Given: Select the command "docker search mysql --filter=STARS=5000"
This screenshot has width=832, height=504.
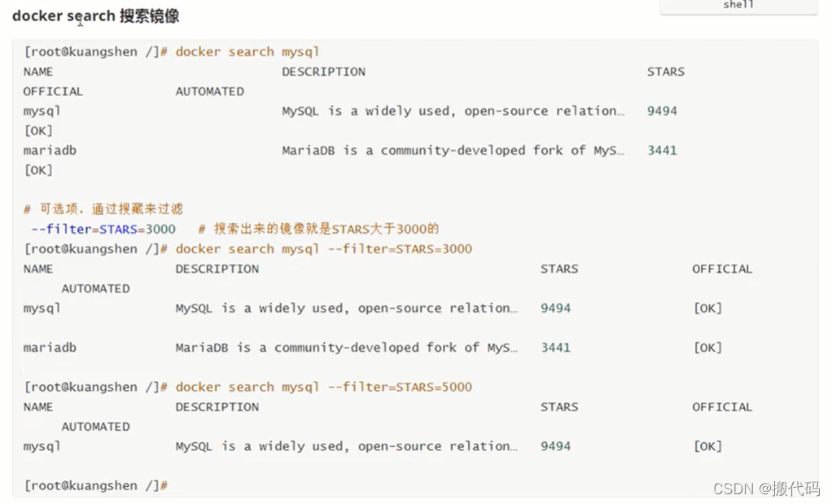Looking at the screenshot, I should [x=324, y=388].
